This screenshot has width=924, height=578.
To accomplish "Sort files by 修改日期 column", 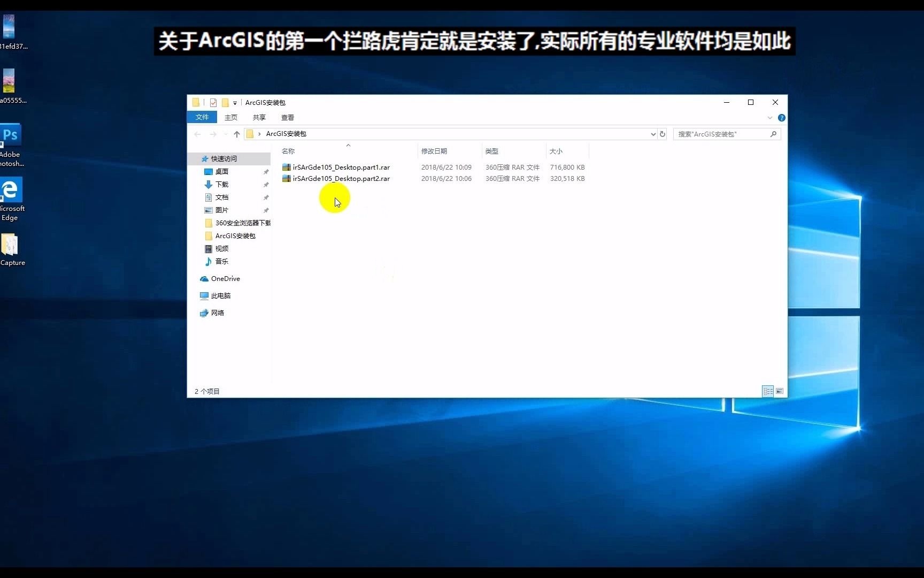I will click(434, 151).
